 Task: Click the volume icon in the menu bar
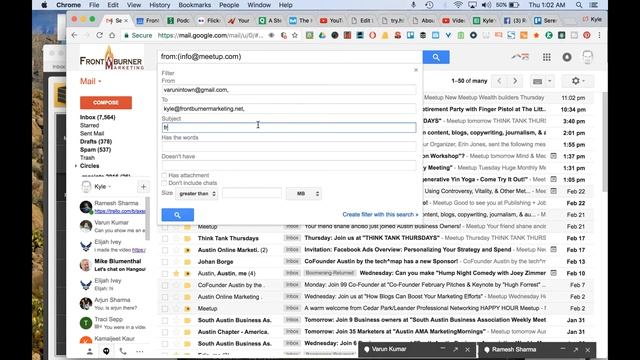(487, 5)
